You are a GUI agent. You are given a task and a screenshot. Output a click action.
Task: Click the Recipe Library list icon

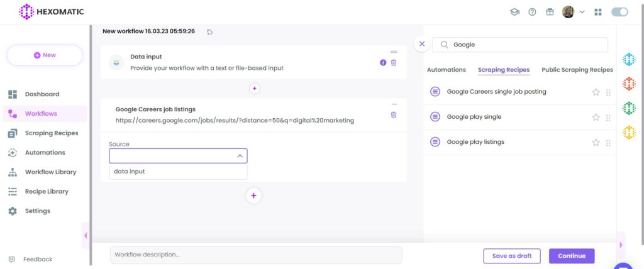(x=13, y=192)
